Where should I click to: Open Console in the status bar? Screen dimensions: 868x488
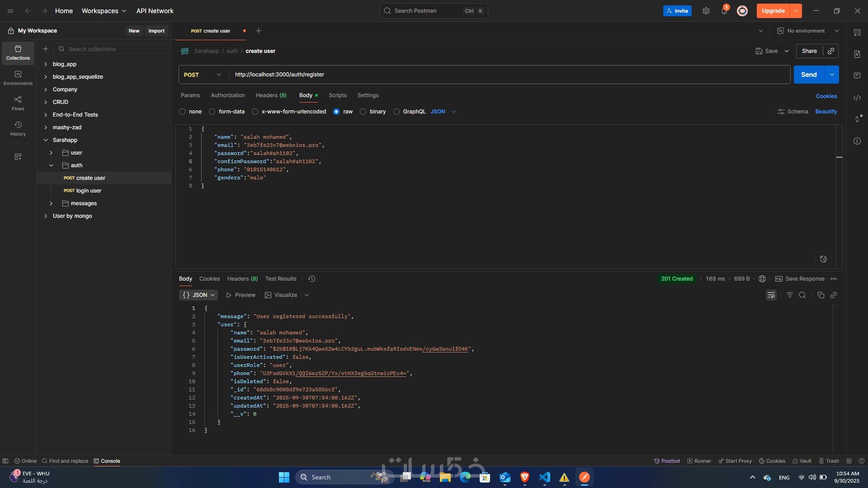(107, 461)
